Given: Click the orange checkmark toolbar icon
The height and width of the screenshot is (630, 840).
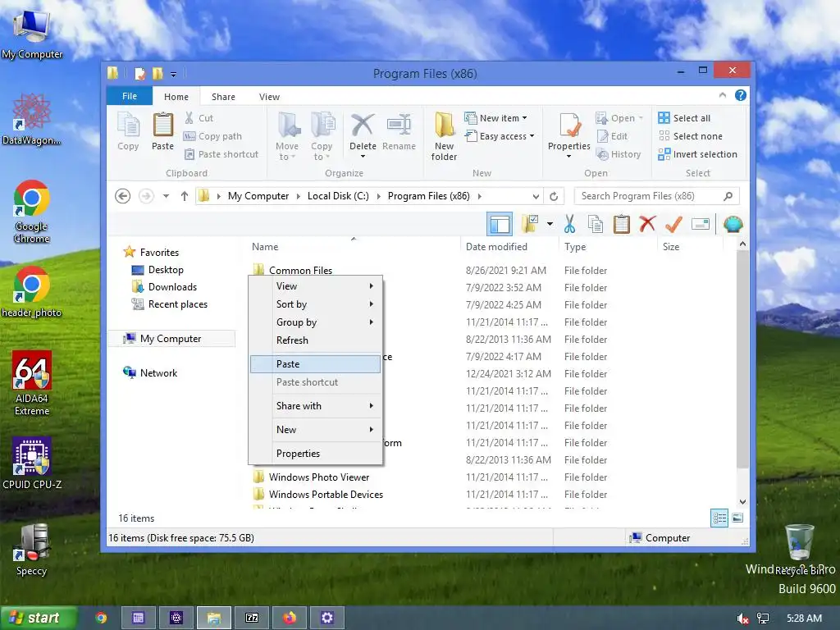Looking at the screenshot, I should pyautogui.click(x=673, y=224).
